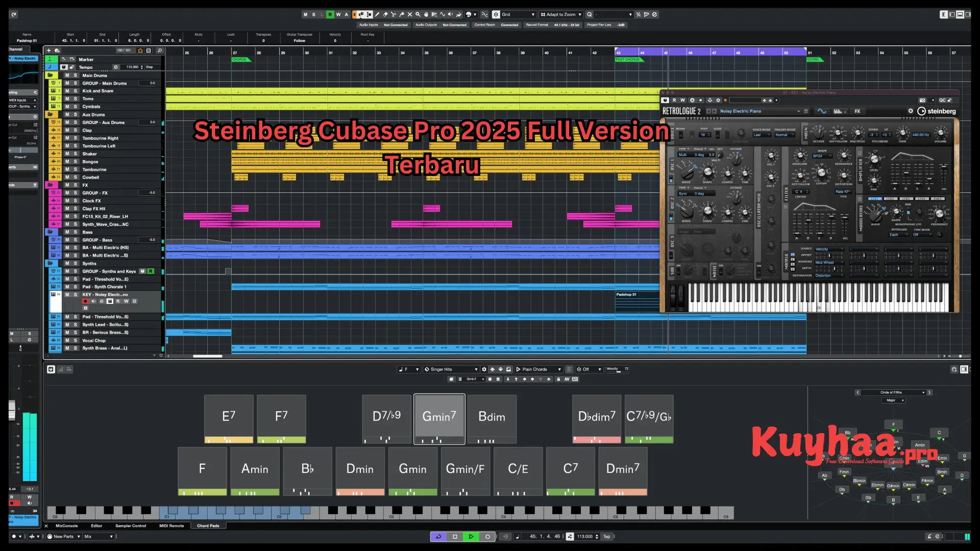Viewport: 980px width, 551px height.
Task: Mute the Main Drums track
Action: pos(67,76)
